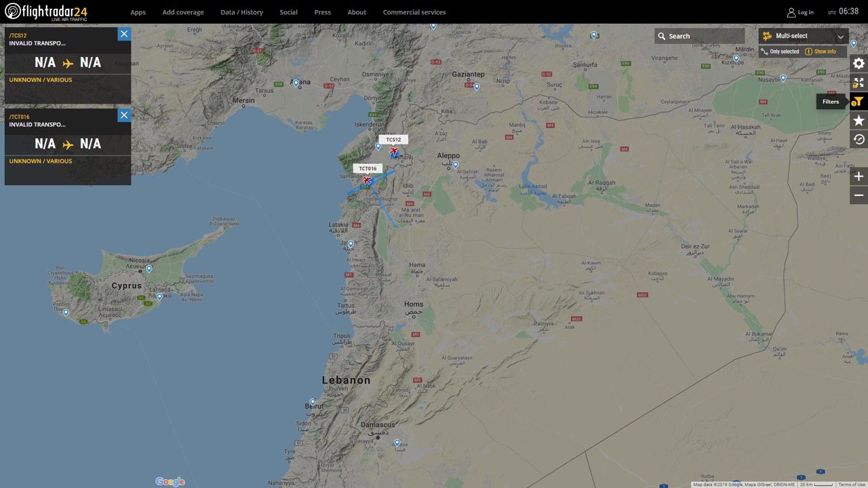
Task: Zoom out with the minus button
Action: coord(859,196)
